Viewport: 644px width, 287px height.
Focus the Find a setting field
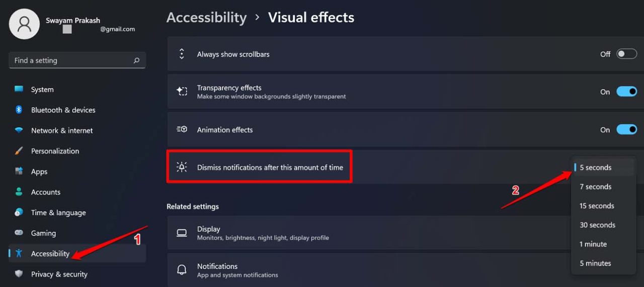(77, 60)
